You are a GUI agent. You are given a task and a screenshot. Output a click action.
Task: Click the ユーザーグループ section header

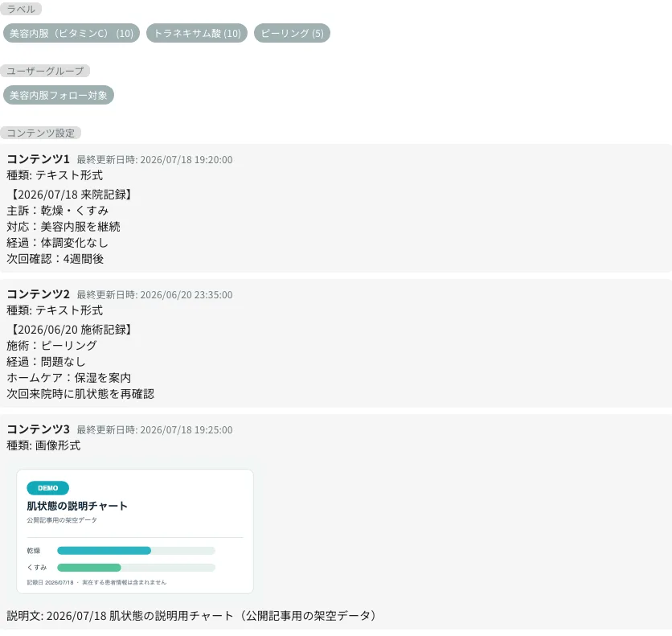tap(44, 71)
